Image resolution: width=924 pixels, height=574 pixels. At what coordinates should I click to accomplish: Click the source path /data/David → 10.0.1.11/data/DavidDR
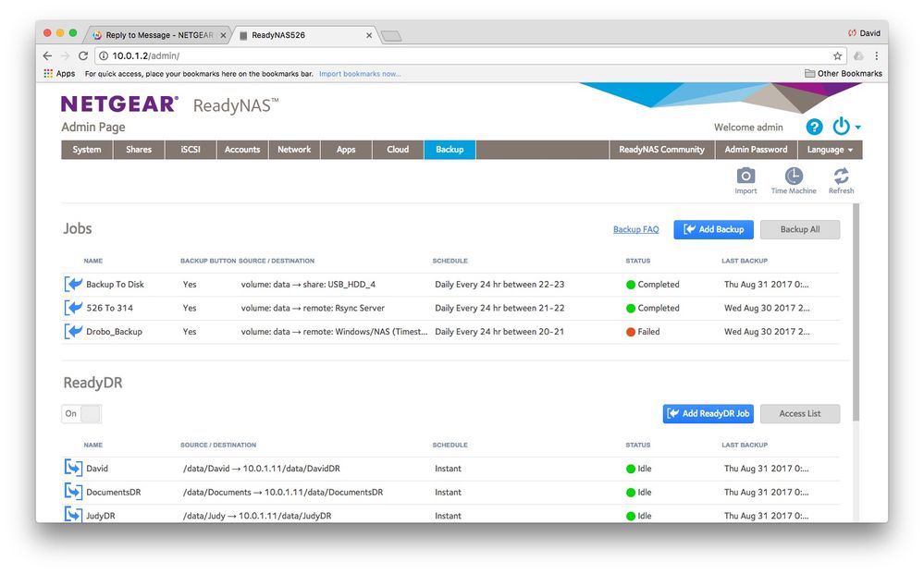[262, 469]
